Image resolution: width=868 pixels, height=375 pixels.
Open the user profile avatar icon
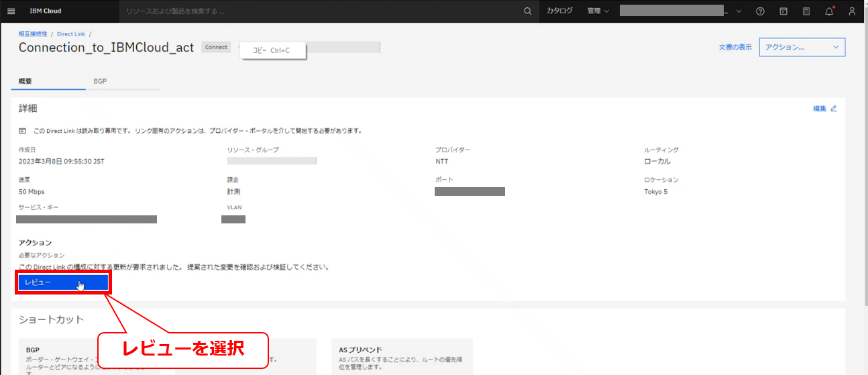click(852, 11)
